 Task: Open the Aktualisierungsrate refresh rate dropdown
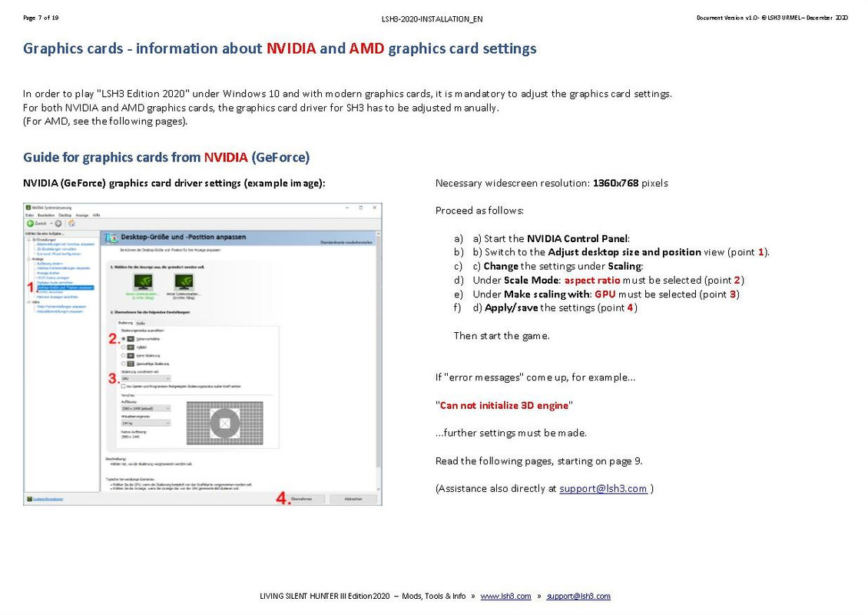point(146,423)
